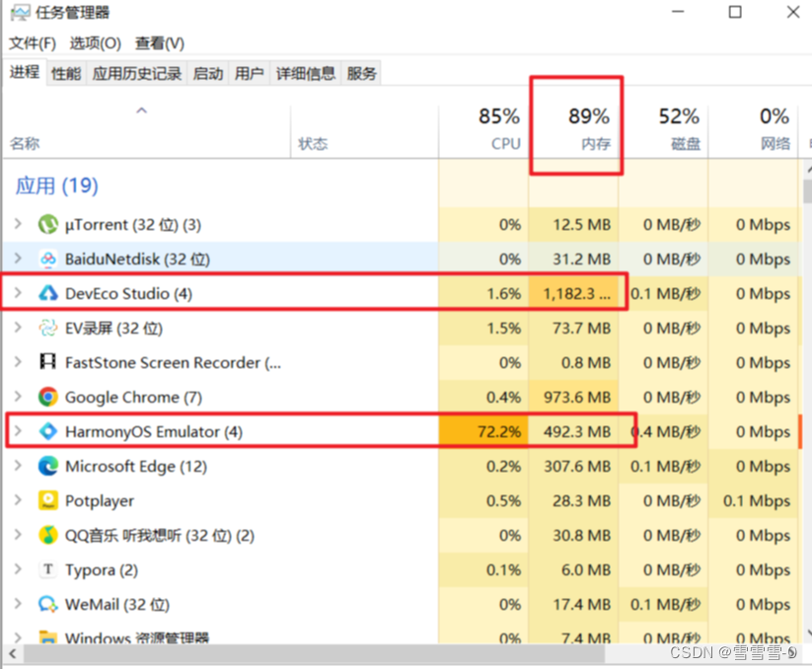
Task: Click the 72.2% CPU value cell
Action: pyautogui.click(x=483, y=431)
